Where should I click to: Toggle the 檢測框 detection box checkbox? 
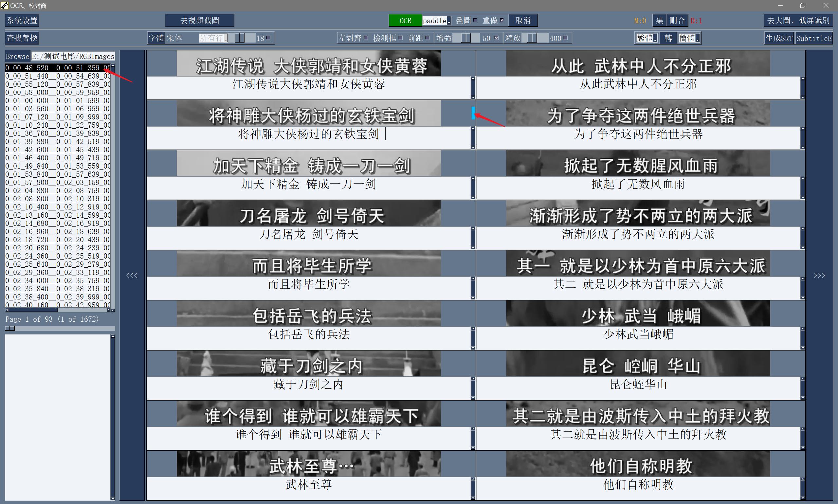tap(400, 38)
